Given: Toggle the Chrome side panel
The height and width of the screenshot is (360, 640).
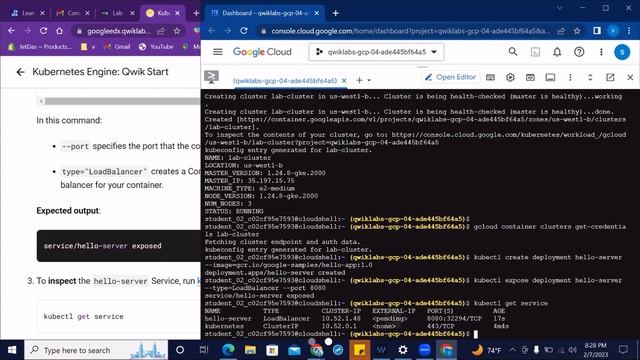Looking at the screenshot, I should (597, 31).
